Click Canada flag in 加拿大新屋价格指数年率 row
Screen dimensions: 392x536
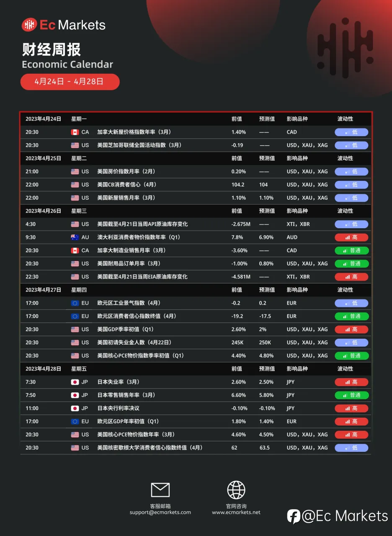[x=75, y=132]
